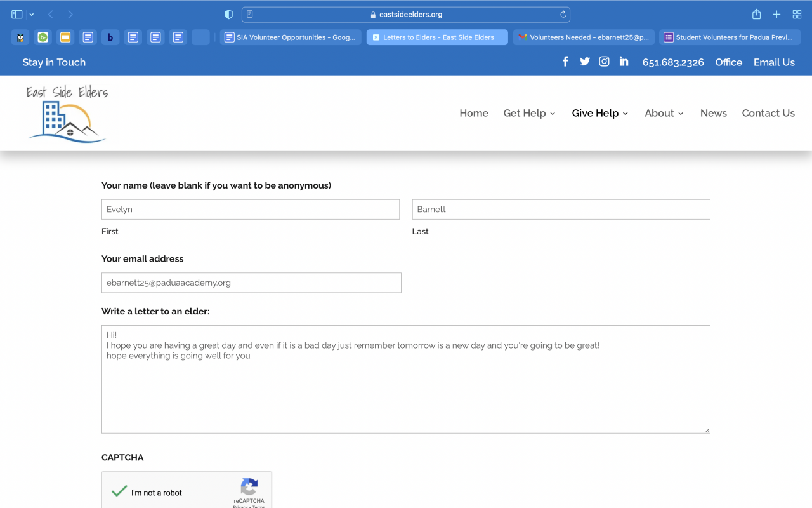Click the Last name field with Barnett
812x508 pixels.
[x=561, y=210]
